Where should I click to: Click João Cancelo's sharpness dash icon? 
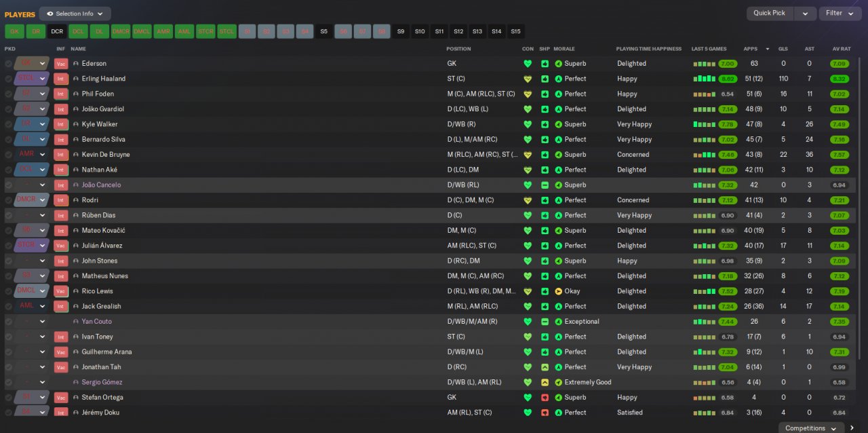(545, 185)
